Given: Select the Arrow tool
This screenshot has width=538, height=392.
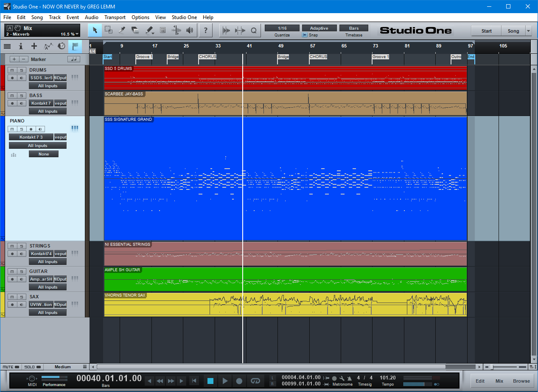Looking at the screenshot, I should tap(95, 30).
